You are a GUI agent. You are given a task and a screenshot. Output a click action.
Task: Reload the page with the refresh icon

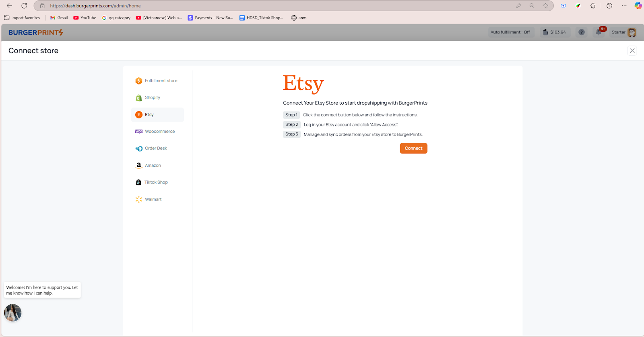point(24,6)
